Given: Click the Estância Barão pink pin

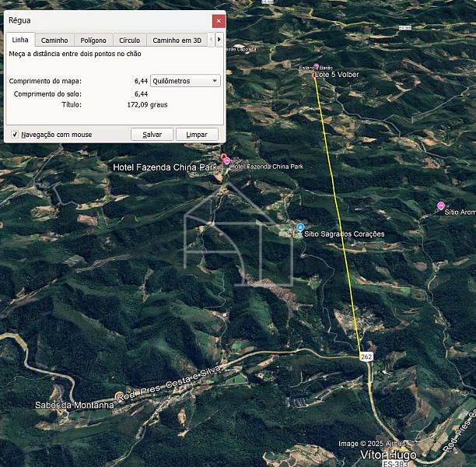Looking at the screenshot, I should pyautogui.click(x=316, y=67).
